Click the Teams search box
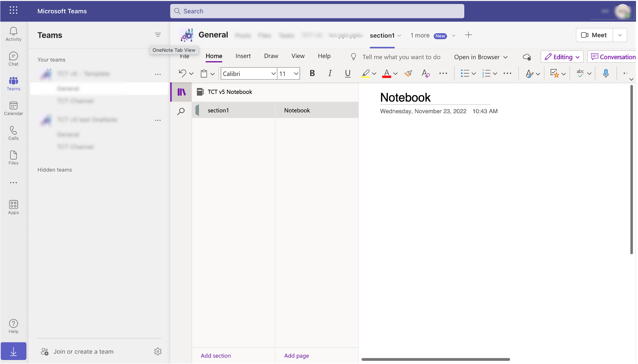The height and width of the screenshot is (364, 638). [317, 11]
